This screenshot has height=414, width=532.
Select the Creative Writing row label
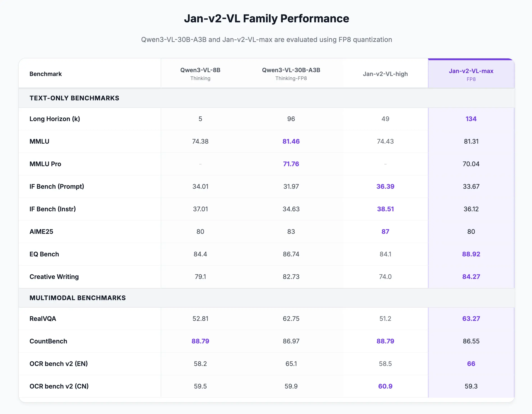54,277
